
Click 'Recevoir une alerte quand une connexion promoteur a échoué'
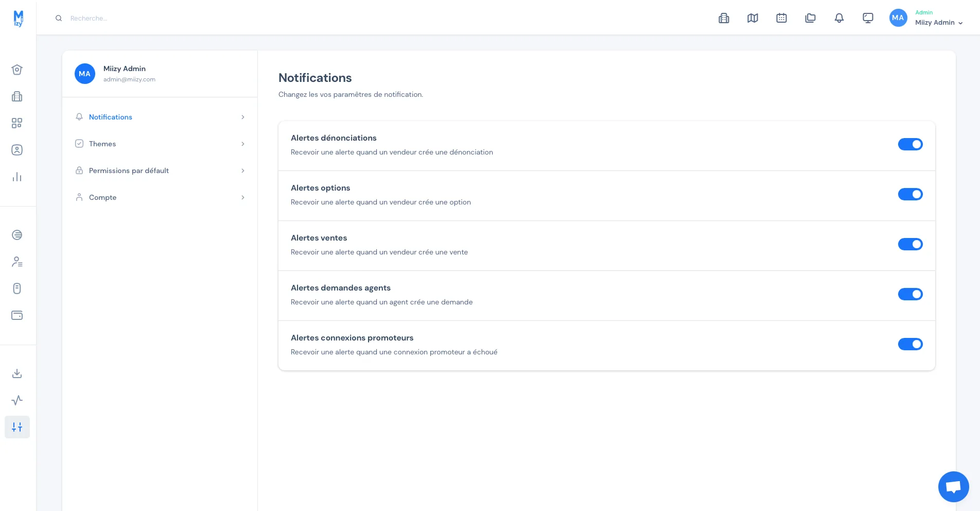[x=394, y=352]
